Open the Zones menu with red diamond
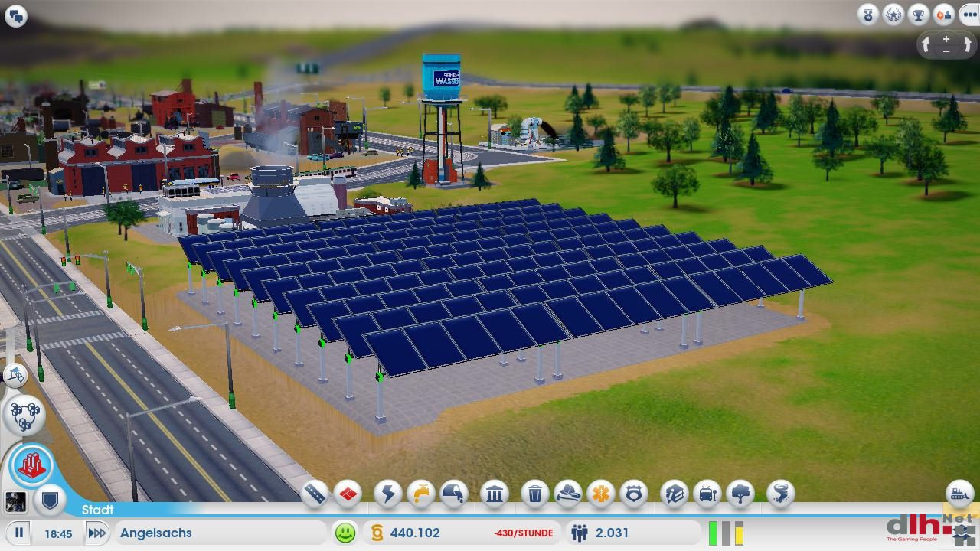The height and width of the screenshot is (551, 980). click(348, 494)
